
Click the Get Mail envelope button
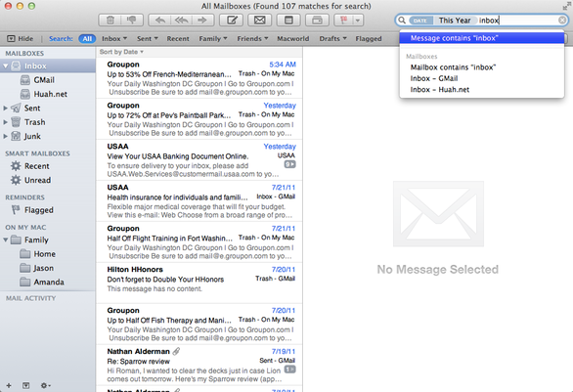point(260,21)
